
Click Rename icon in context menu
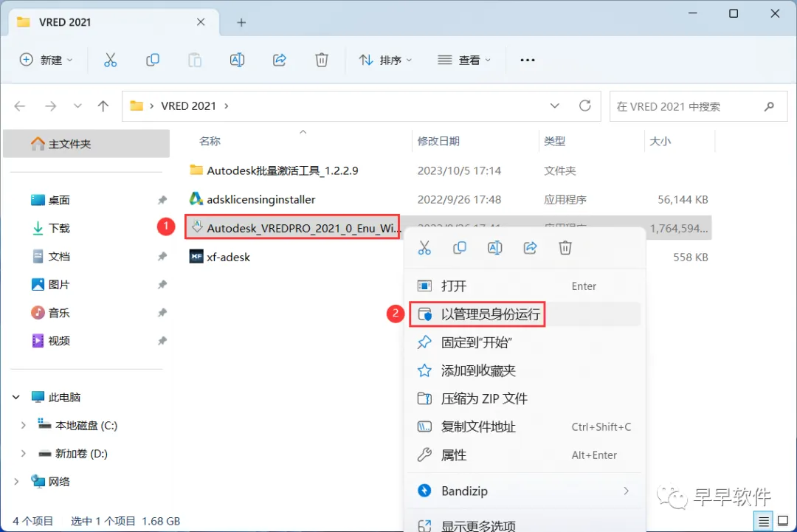(494, 248)
